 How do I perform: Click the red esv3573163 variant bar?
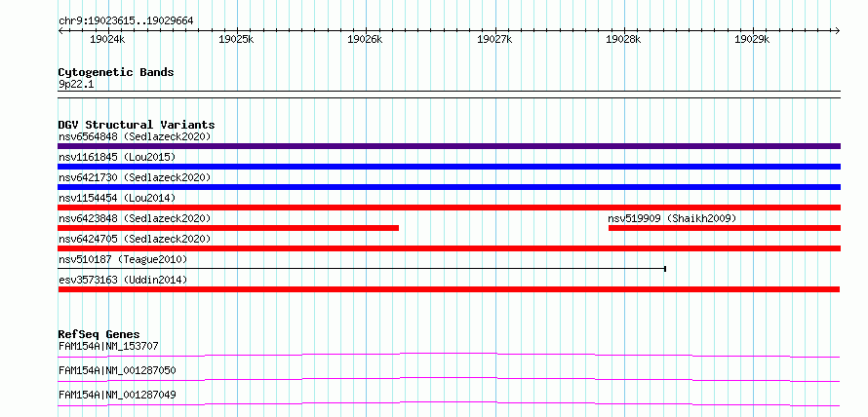(449, 289)
